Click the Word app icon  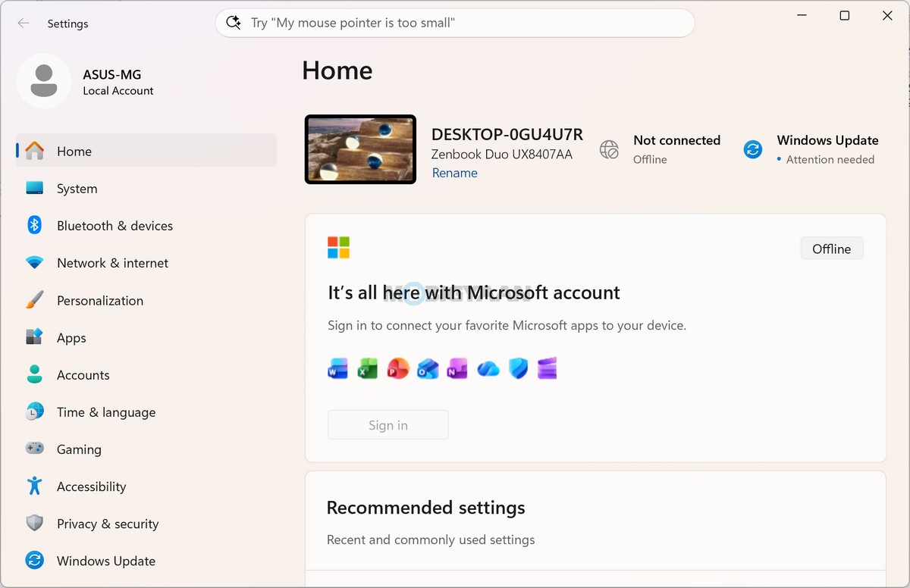337,369
